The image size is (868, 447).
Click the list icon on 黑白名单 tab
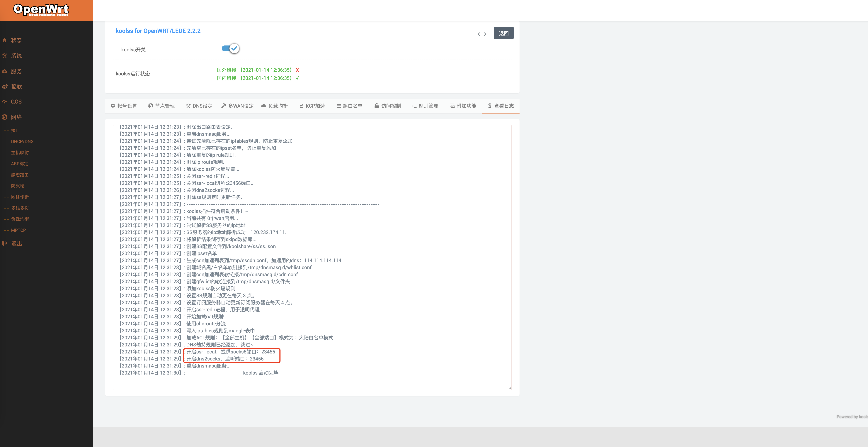[x=338, y=106]
